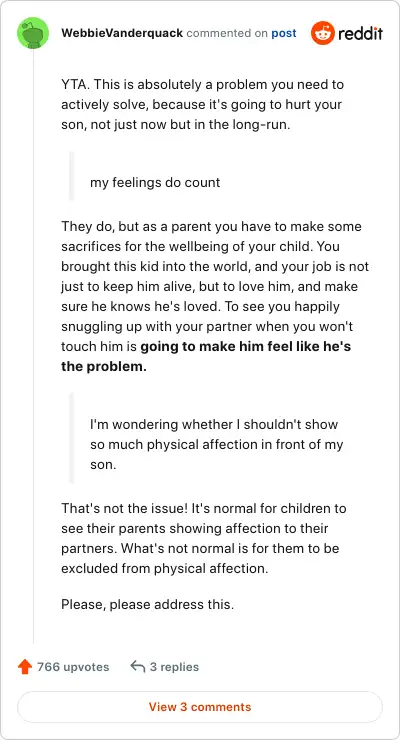Open the WebbieVanderquack username link
Viewport: 400px width, 740px height.
[122, 34]
